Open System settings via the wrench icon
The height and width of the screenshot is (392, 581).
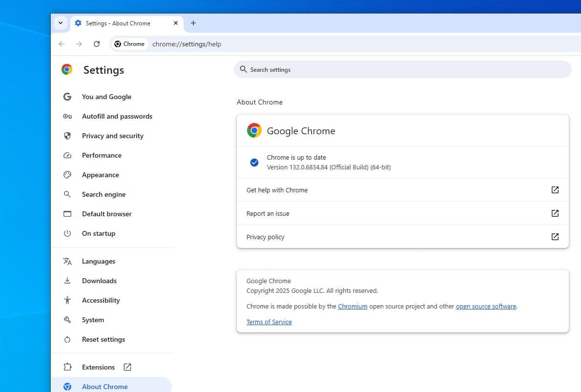67,320
